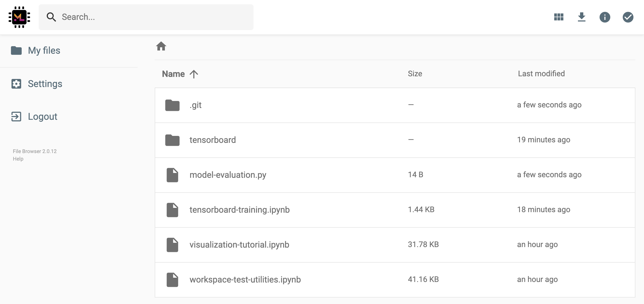Open My files in sidebar
The height and width of the screenshot is (304, 644).
click(44, 50)
